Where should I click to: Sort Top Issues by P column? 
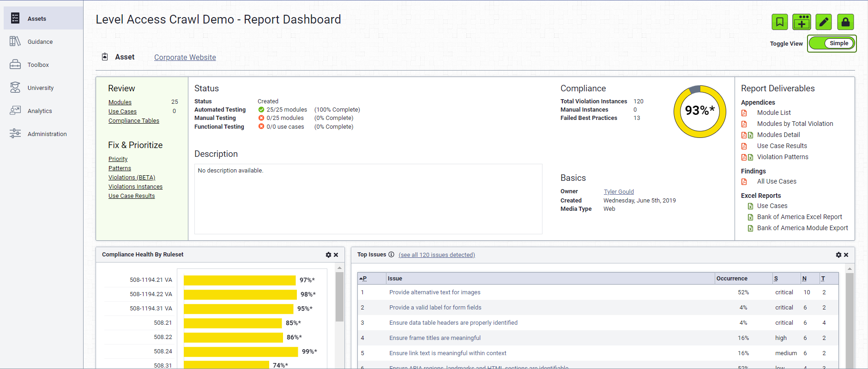[x=363, y=279]
